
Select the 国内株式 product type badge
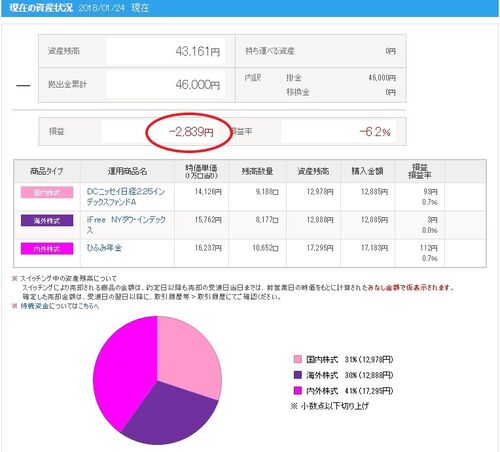point(47,192)
